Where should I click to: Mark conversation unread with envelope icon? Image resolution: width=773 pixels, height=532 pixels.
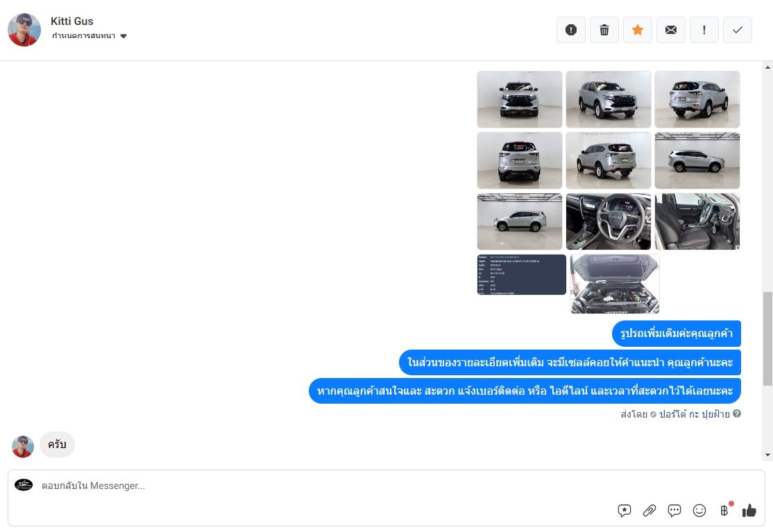671,30
